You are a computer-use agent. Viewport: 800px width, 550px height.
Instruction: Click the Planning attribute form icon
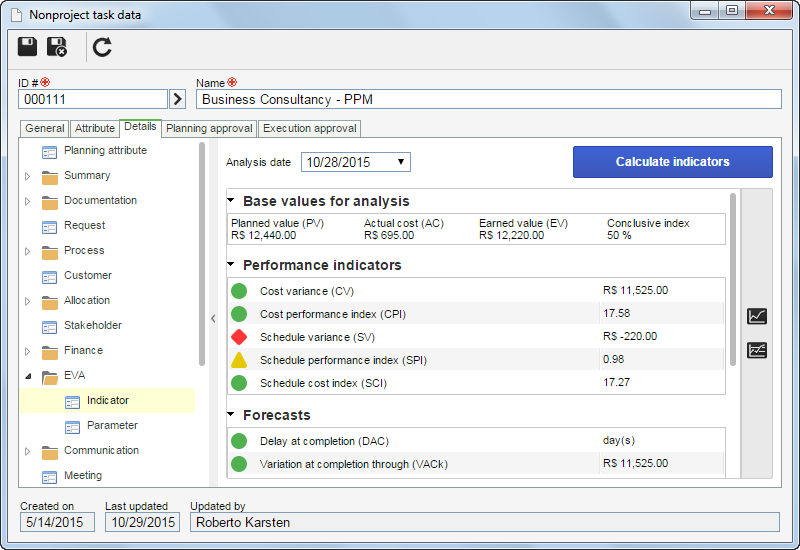(x=49, y=152)
